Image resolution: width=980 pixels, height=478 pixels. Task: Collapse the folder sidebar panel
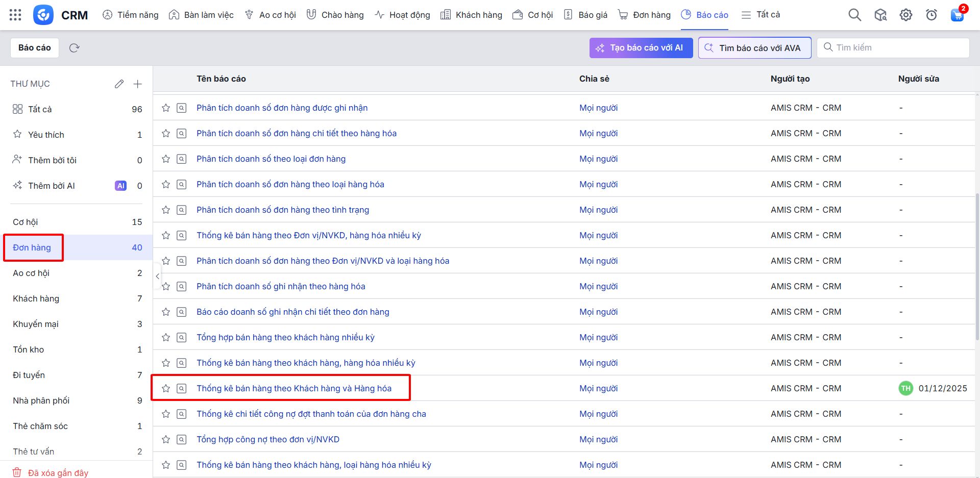(157, 276)
